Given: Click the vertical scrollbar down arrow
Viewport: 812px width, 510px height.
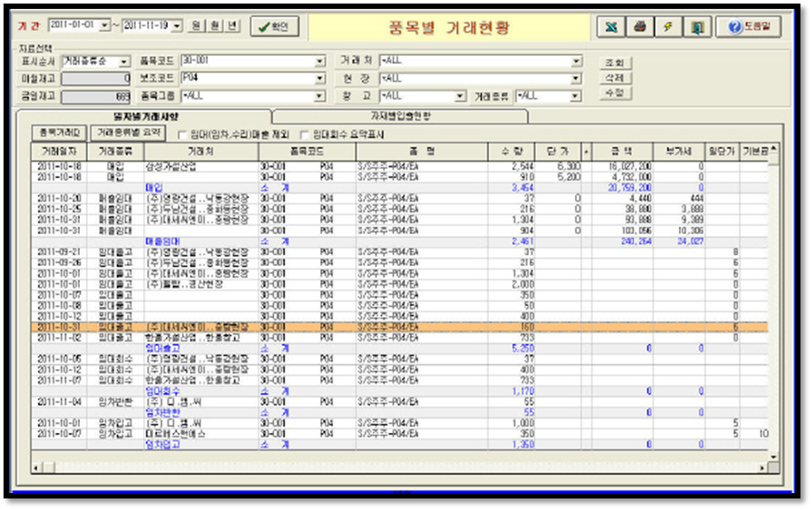Looking at the screenshot, I should click(x=773, y=457).
